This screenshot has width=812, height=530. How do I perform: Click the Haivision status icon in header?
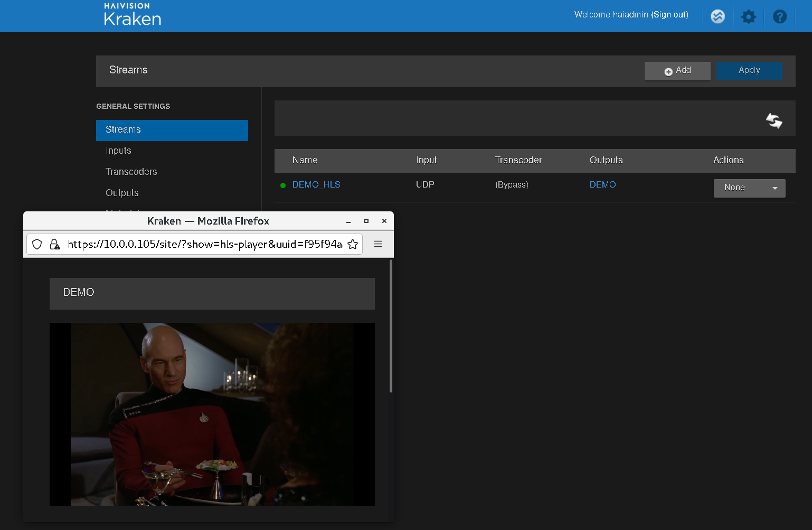click(x=717, y=16)
